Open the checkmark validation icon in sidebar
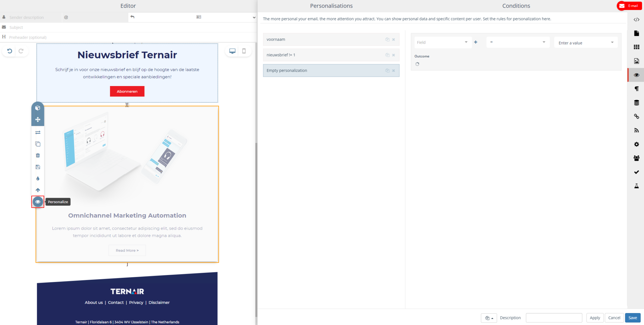Viewport: 644px width, 325px height. click(636, 172)
